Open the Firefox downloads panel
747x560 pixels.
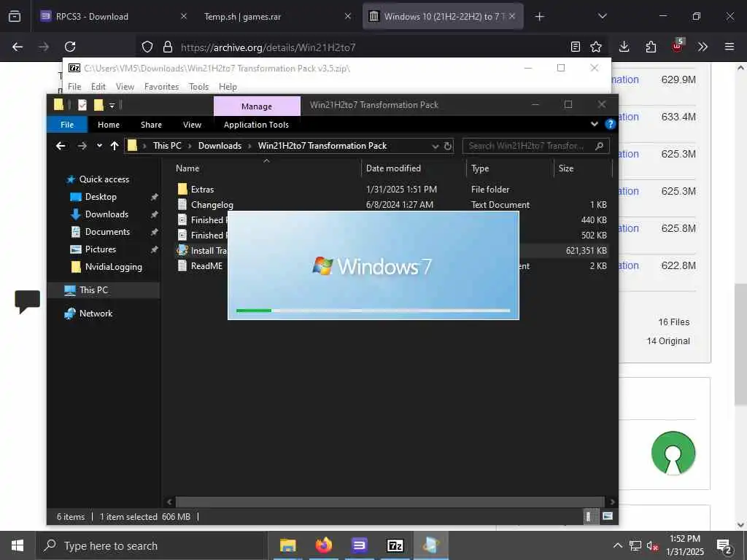coord(624,47)
